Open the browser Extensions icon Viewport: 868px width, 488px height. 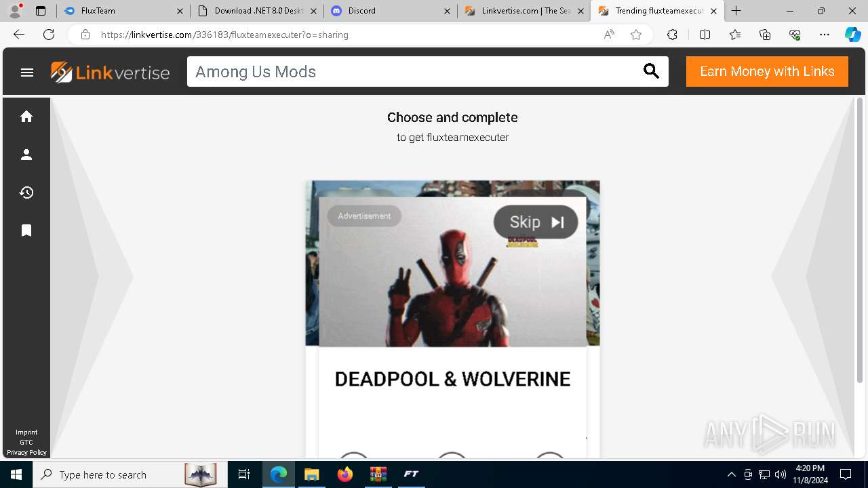point(672,35)
